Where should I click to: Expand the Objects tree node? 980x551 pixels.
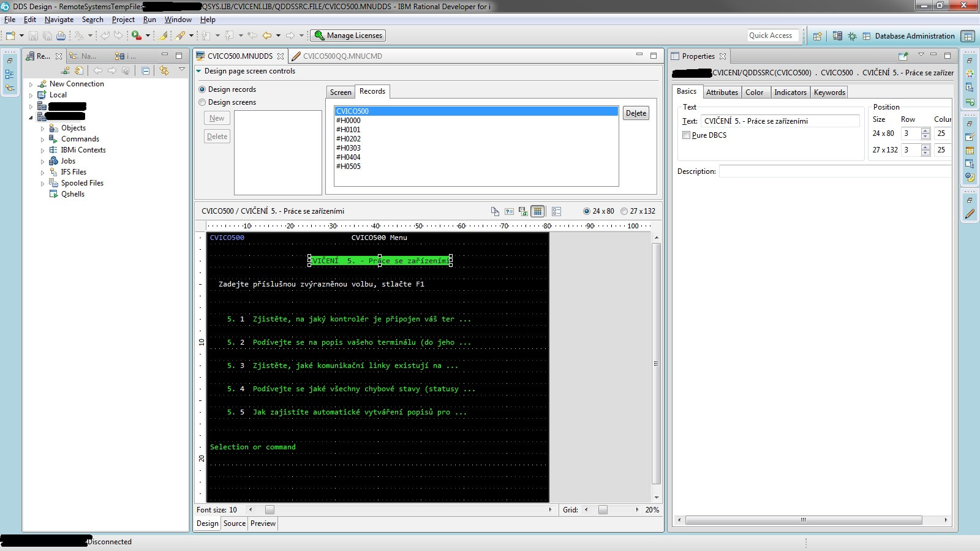[42, 129]
